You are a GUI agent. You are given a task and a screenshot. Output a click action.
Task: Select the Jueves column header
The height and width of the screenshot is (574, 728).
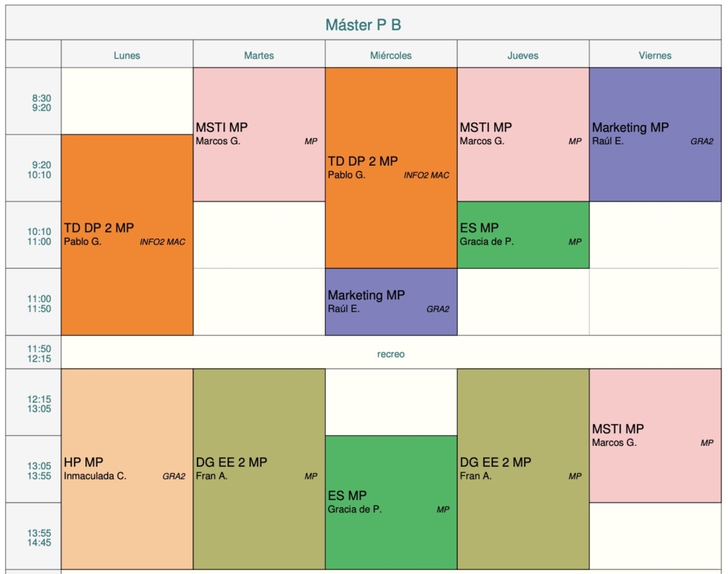coord(523,55)
